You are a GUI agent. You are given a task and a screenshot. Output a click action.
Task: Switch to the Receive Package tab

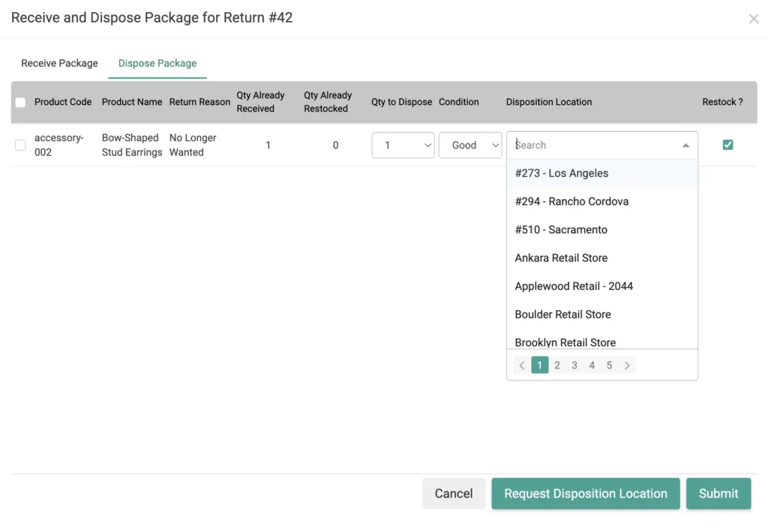pyautogui.click(x=59, y=63)
